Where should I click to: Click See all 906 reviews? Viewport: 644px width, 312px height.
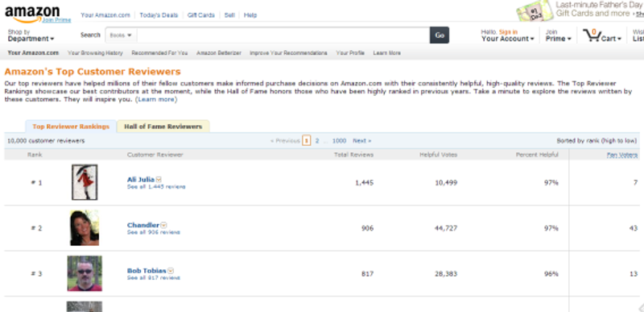tap(153, 232)
